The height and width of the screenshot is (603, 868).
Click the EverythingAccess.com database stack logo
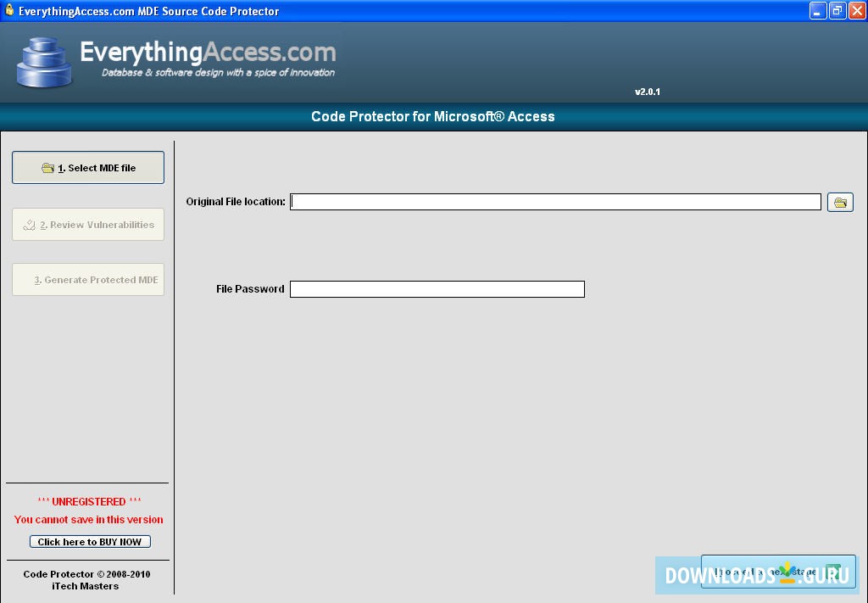point(44,62)
